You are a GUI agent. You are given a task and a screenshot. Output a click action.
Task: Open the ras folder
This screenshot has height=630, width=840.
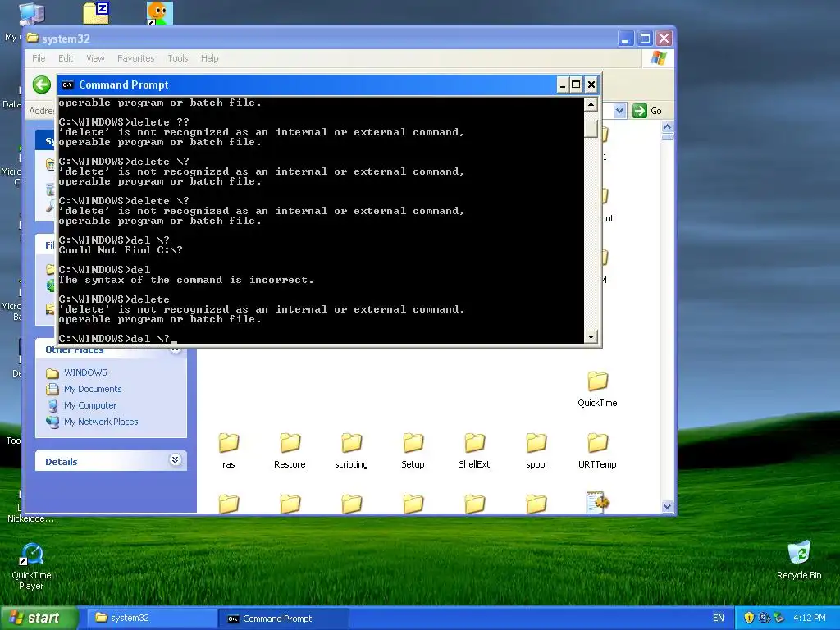pyautogui.click(x=229, y=451)
